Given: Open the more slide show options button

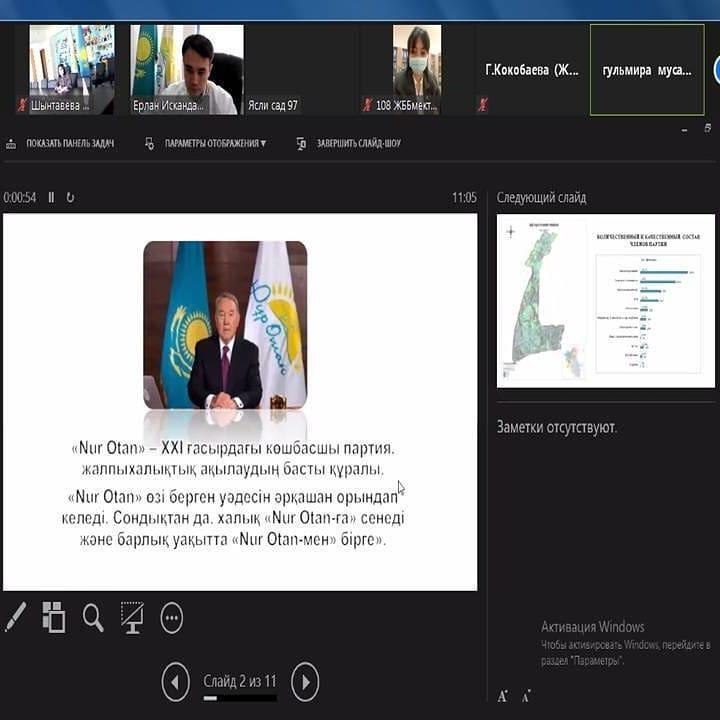Looking at the screenshot, I should [x=172, y=618].
